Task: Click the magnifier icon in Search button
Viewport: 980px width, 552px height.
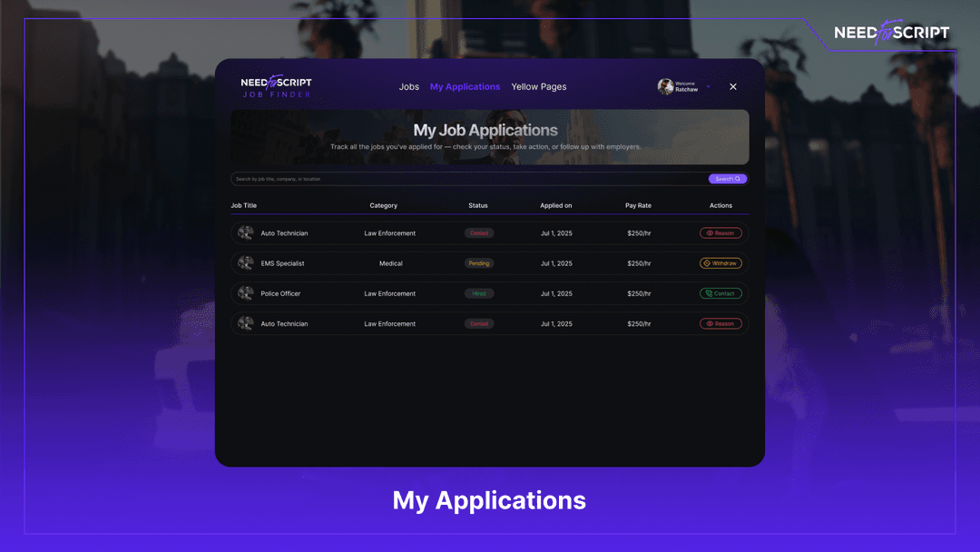Action: pos(737,179)
